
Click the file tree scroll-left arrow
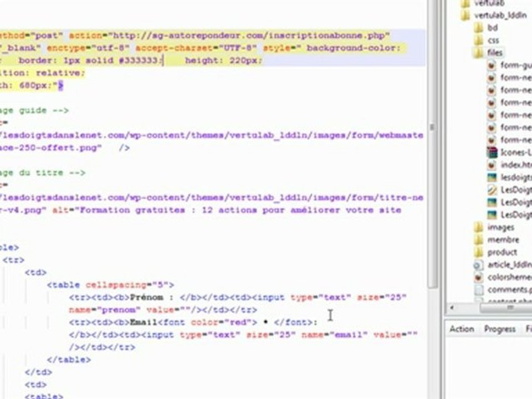[x=452, y=308]
